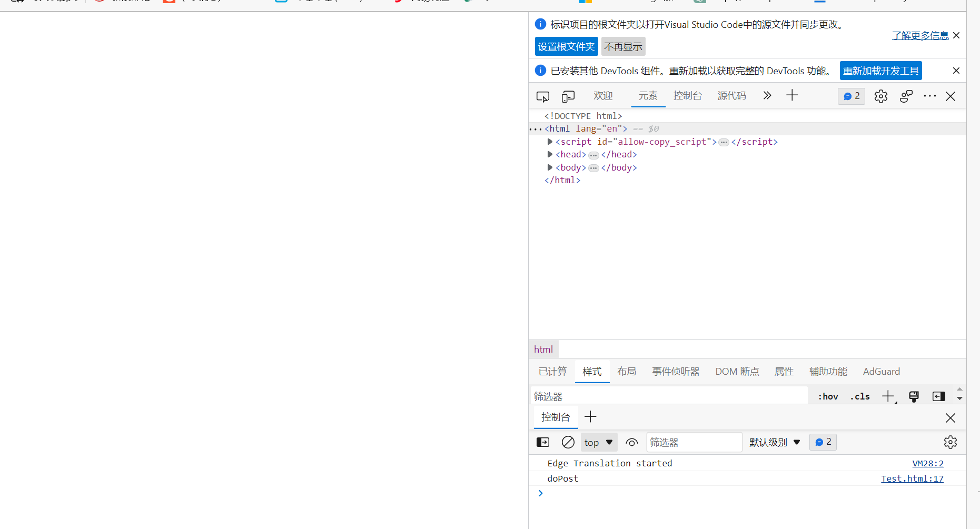Screen dimensions: 980x529
Task: Select the doPost console message
Action: (x=563, y=478)
